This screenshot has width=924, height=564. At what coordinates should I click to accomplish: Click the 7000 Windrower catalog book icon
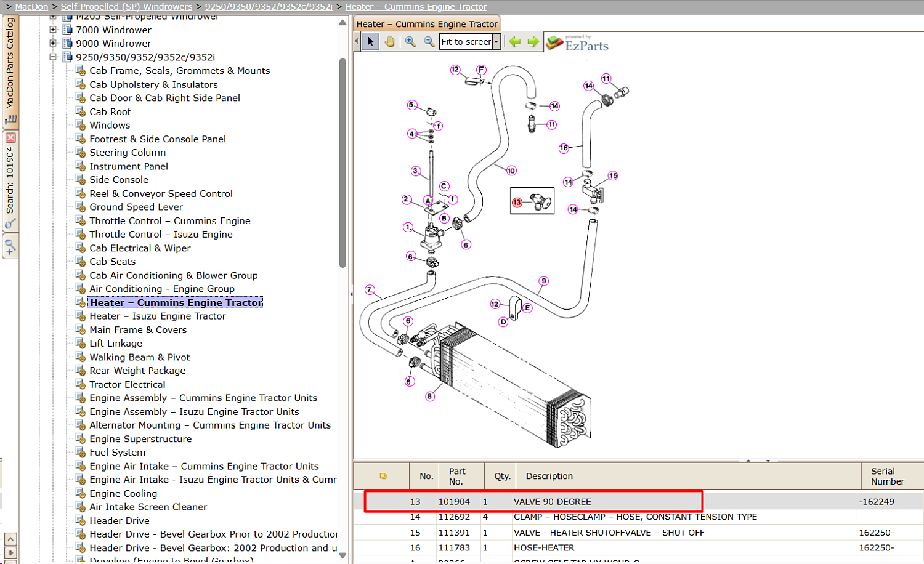(x=68, y=30)
